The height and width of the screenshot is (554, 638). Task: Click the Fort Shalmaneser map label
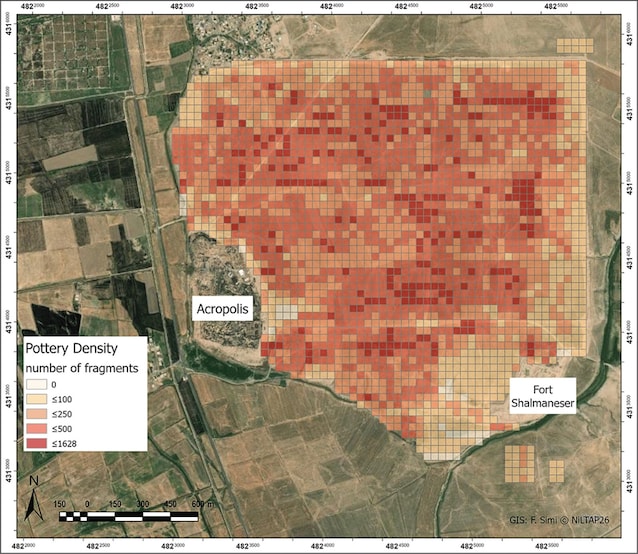(x=543, y=396)
